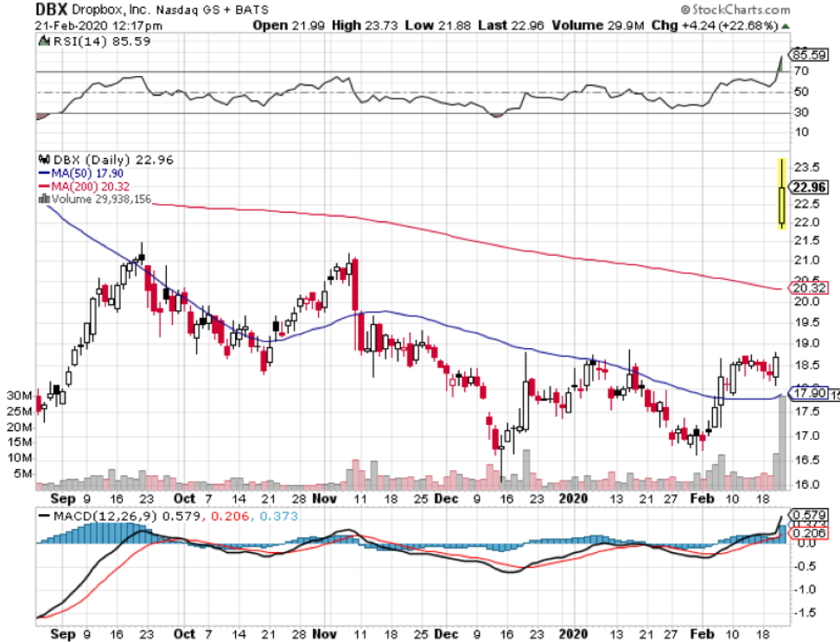Image resolution: width=840 pixels, height=642 pixels.
Task: Click the MA(200) 20.32 legend text
Action: tap(91, 187)
